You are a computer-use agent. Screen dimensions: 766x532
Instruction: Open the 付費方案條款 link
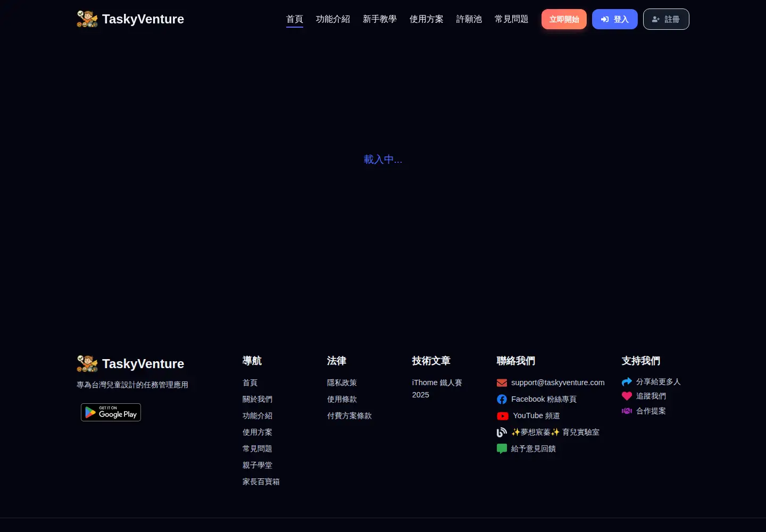tap(349, 416)
